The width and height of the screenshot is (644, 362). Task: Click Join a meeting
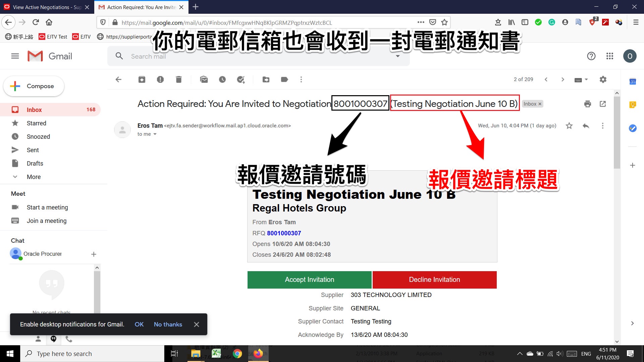click(x=47, y=221)
